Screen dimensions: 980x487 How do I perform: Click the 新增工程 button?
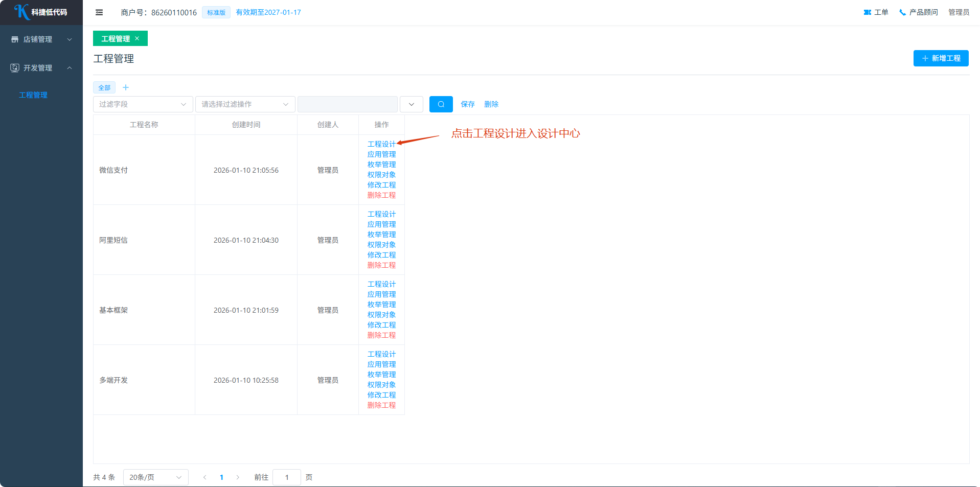[941, 58]
